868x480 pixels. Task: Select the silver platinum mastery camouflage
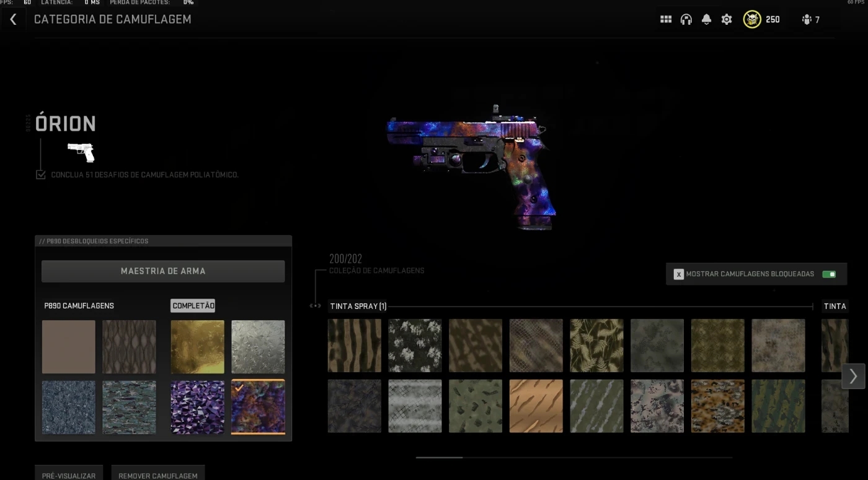click(x=258, y=347)
